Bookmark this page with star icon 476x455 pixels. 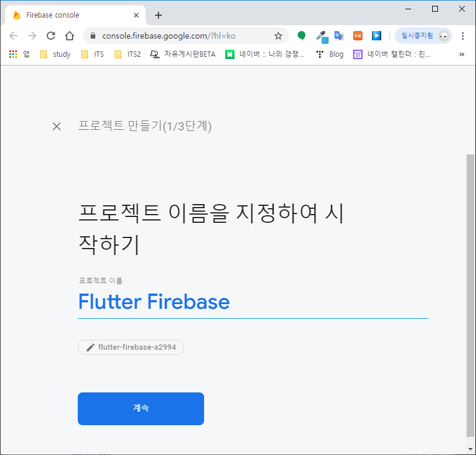[278, 36]
